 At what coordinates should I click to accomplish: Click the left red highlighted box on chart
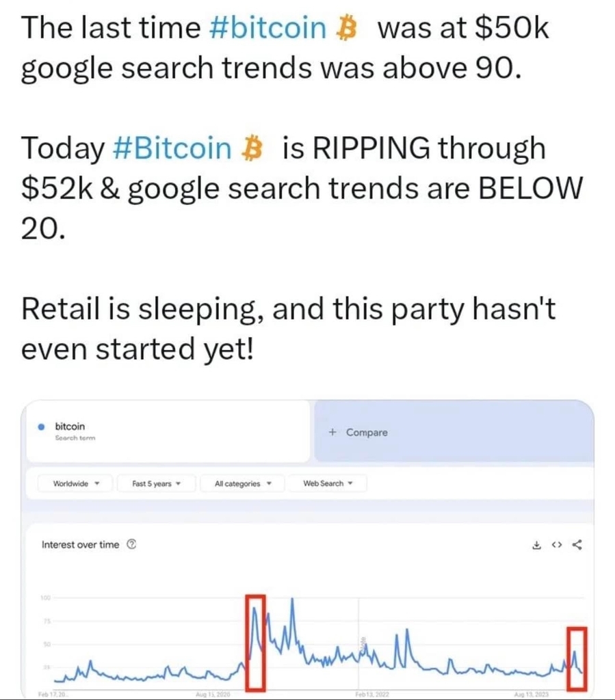click(x=256, y=643)
